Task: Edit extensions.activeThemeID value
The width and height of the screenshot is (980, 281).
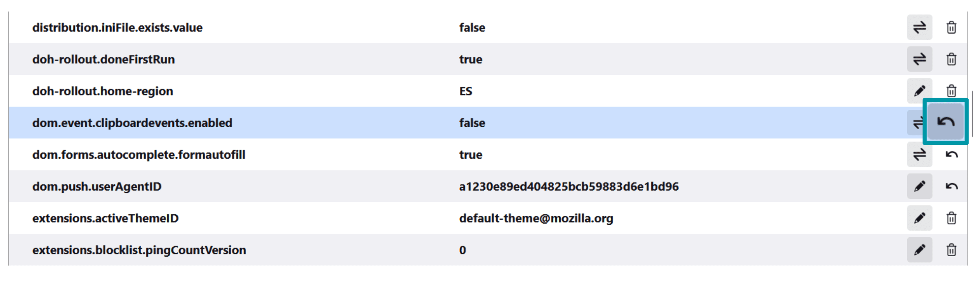Action: pos(919,218)
